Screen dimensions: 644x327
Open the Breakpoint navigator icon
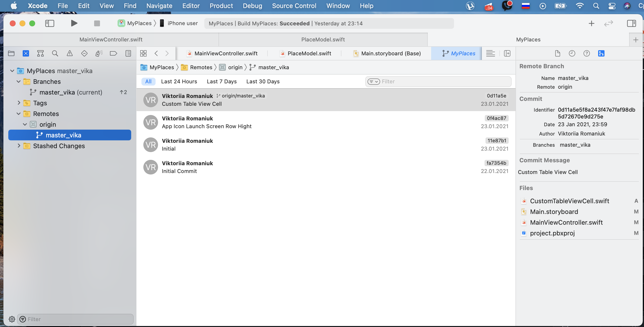113,53
